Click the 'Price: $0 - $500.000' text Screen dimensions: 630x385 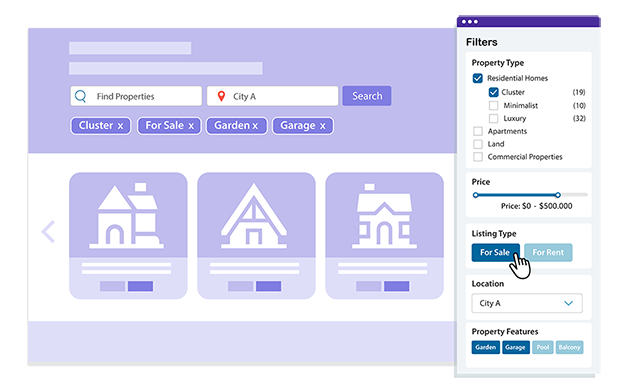pos(536,206)
